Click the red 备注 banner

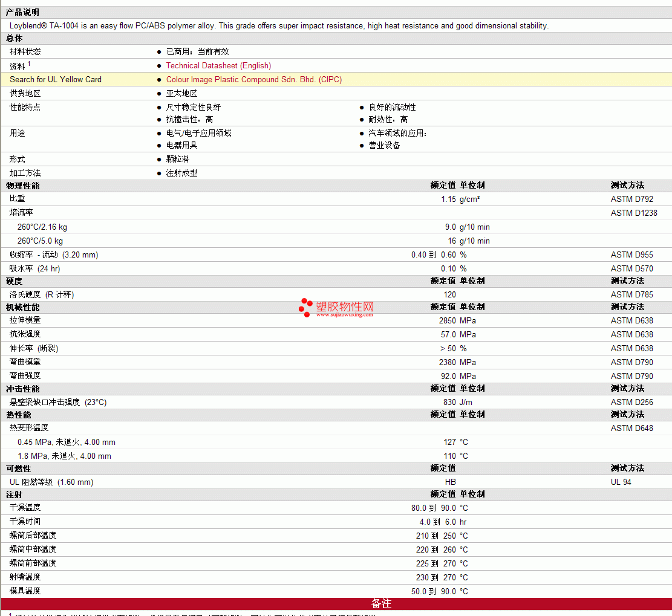click(336, 603)
